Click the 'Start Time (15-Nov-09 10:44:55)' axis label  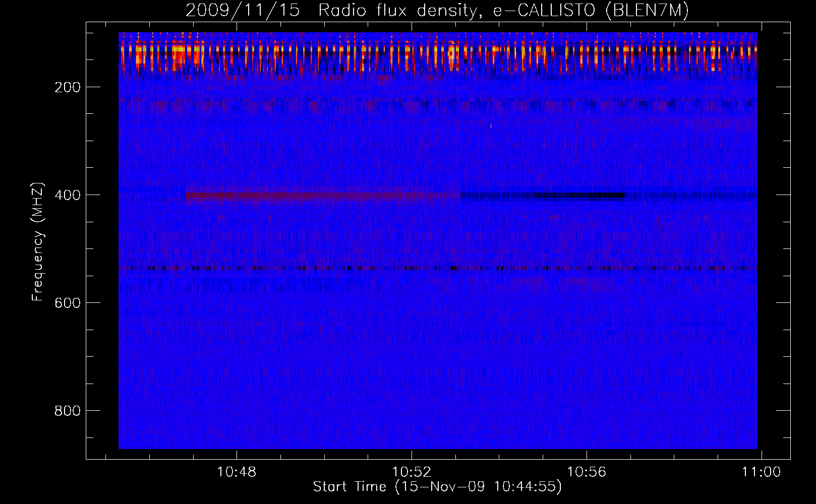pyautogui.click(x=437, y=487)
